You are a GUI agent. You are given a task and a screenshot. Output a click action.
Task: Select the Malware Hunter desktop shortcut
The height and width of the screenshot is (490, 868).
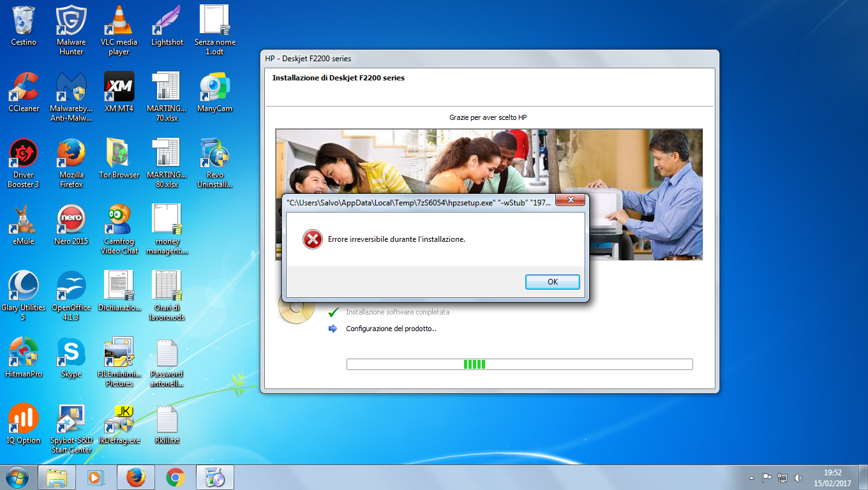coord(71,31)
